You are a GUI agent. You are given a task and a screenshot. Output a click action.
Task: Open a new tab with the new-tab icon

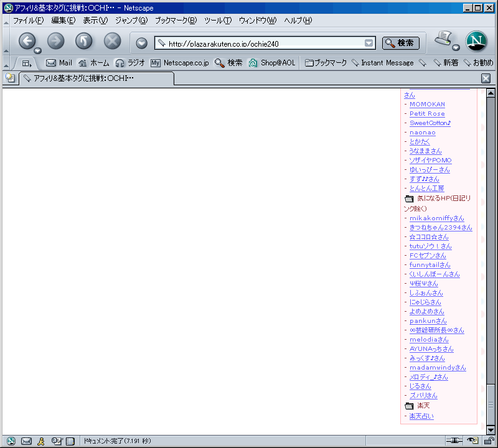pos(10,78)
